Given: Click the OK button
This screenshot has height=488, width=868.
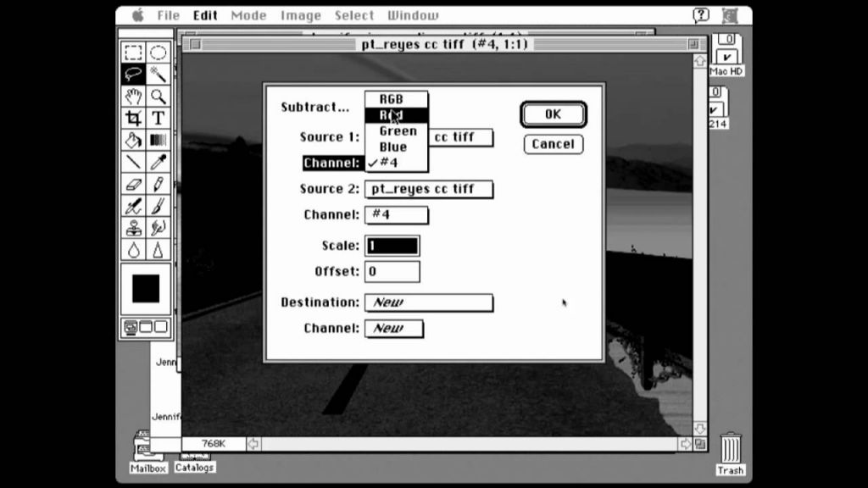Looking at the screenshot, I should click(x=553, y=114).
